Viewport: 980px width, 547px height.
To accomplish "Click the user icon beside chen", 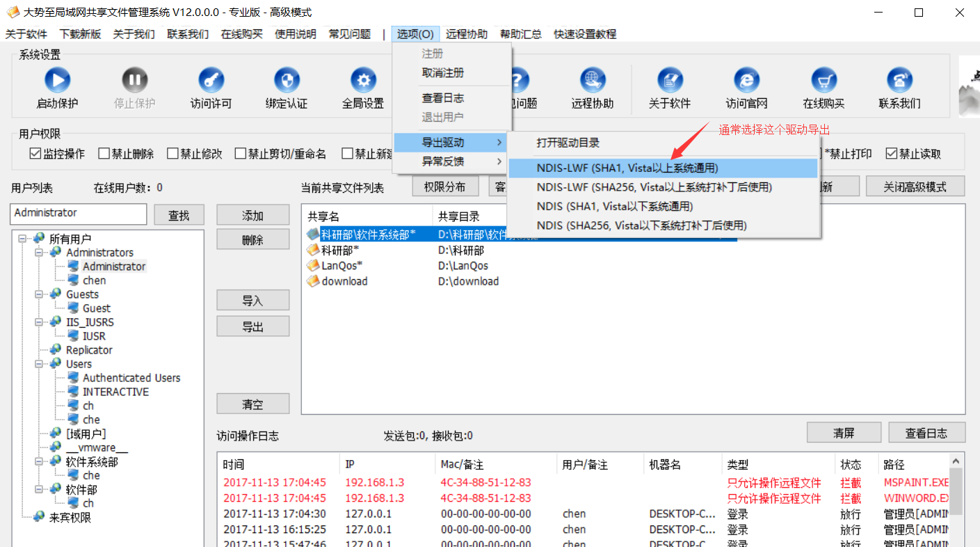I will (x=73, y=280).
